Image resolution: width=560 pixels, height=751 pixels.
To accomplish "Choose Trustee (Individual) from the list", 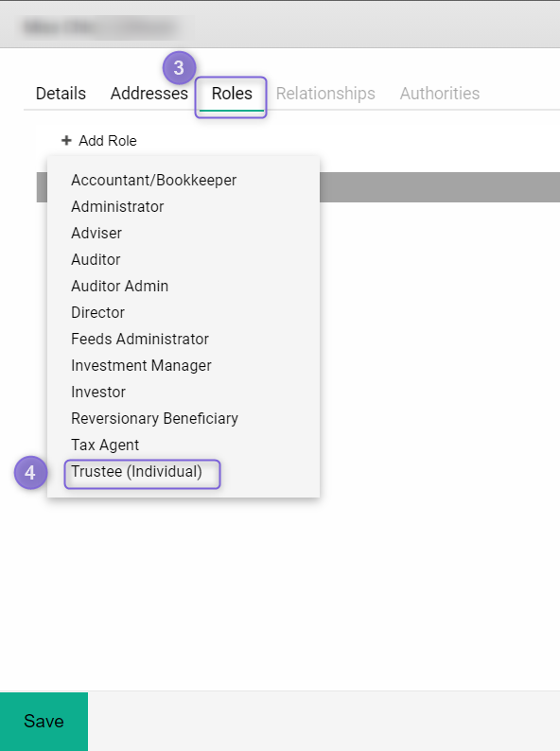I will 136,472.
